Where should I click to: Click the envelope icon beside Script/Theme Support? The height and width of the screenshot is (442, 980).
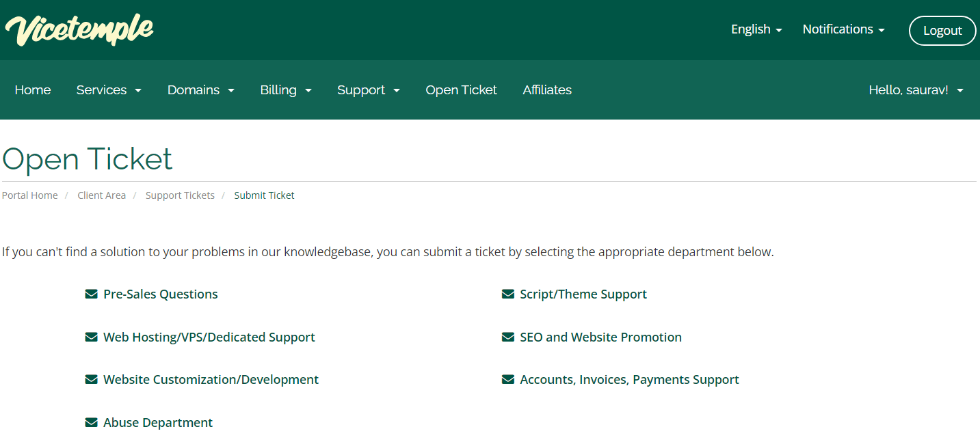(507, 294)
